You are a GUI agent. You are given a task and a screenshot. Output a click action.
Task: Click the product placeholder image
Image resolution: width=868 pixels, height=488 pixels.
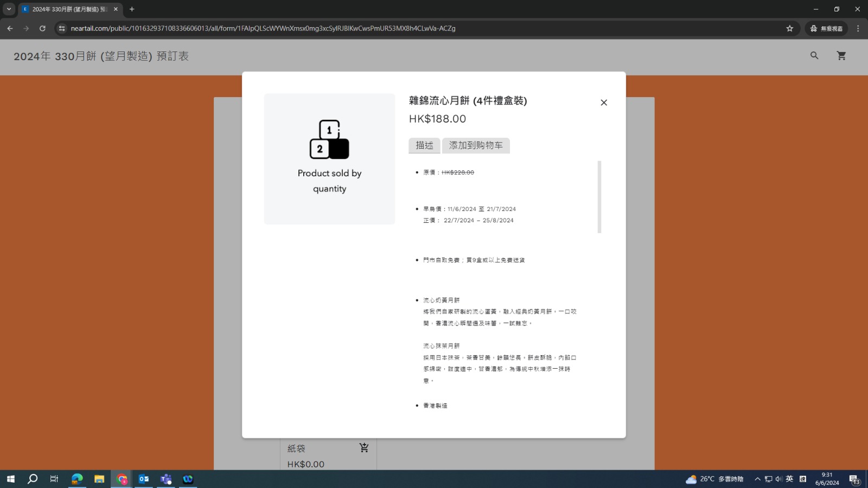pyautogui.click(x=329, y=158)
